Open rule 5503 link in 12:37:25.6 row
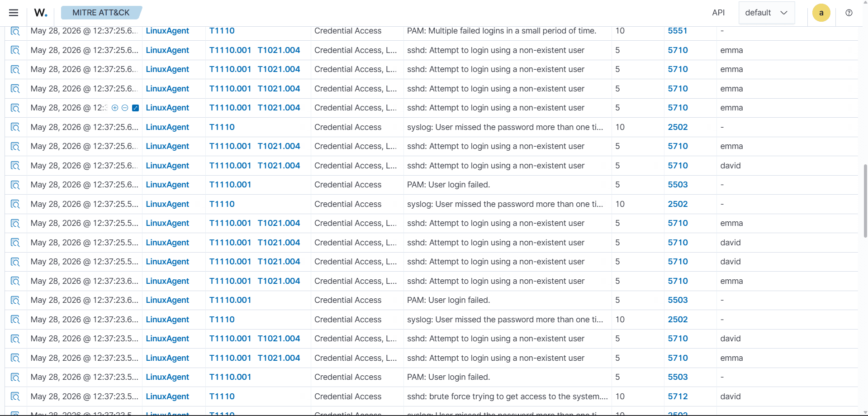 [678, 185]
